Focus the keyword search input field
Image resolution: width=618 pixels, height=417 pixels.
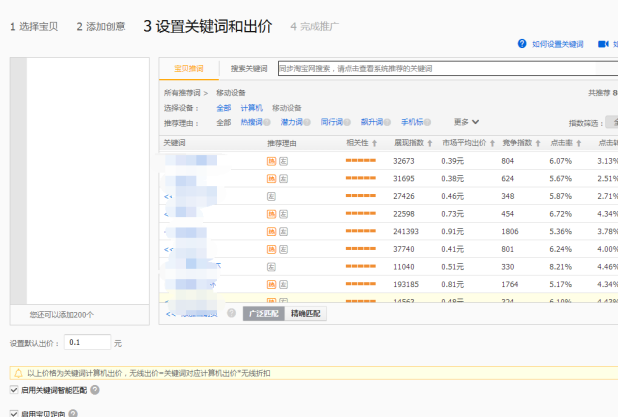448,68
